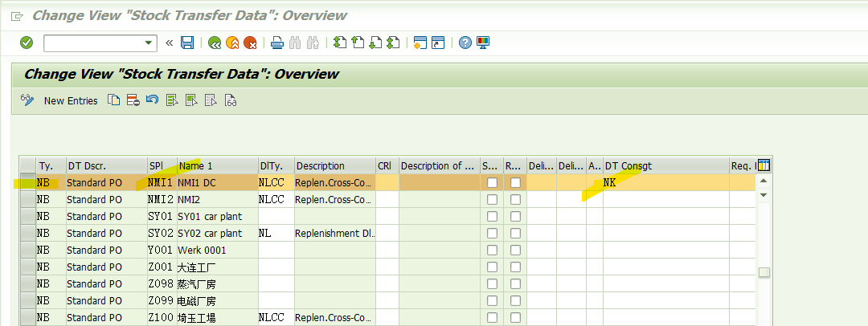Click the Find Next binoculars-plus icon
The width and height of the screenshot is (868, 326).
pos(313,43)
